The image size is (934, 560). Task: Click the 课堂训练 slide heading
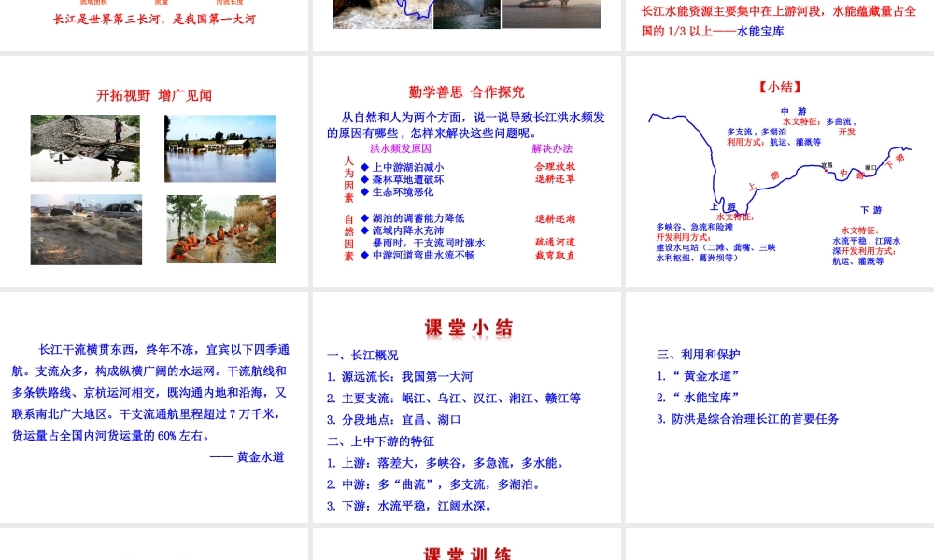click(x=467, y=553)
